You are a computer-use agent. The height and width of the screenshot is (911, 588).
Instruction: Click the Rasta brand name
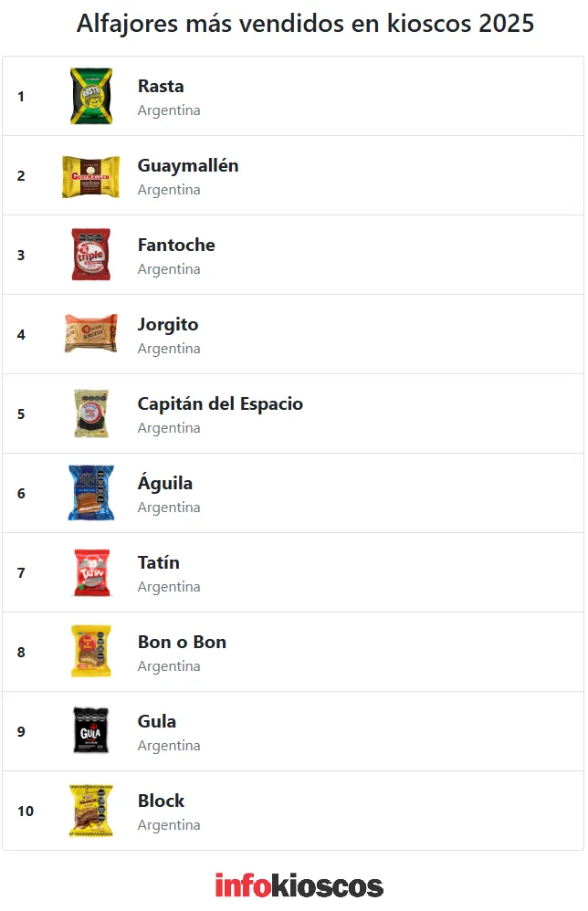point(161,87)
